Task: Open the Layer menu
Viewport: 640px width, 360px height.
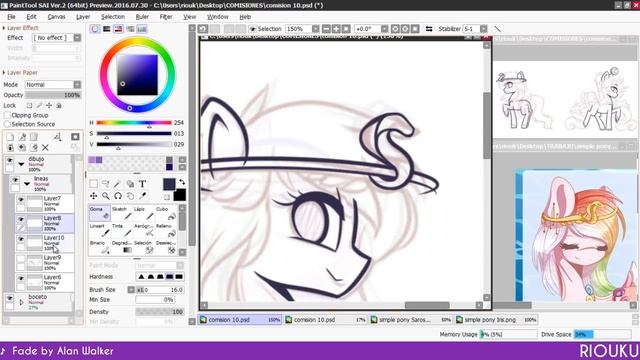Action: 83,17
